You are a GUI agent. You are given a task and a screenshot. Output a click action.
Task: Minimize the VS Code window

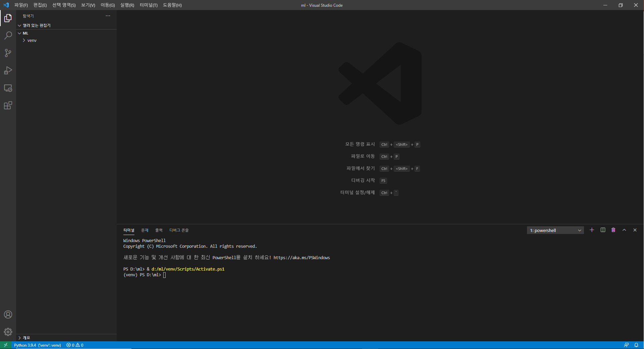point(605,5)
